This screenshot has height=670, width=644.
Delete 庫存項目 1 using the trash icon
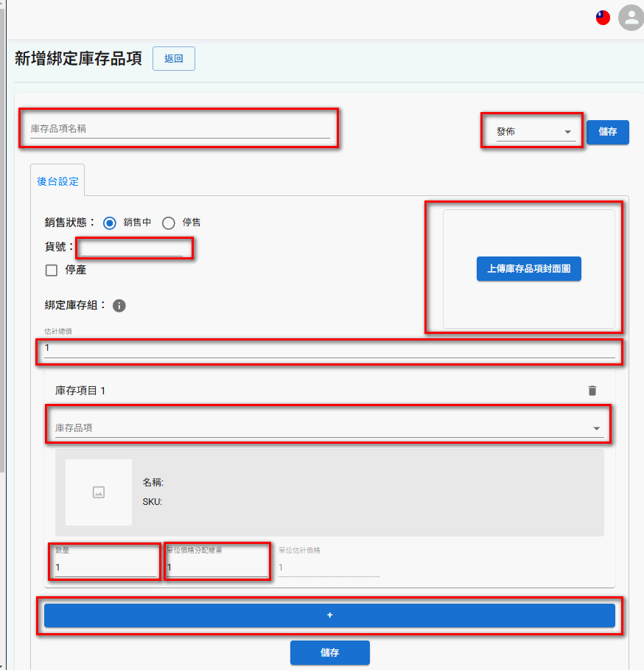[x=592, y=391]
